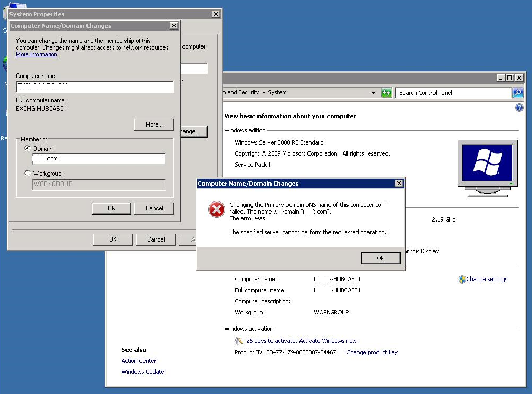Click the green refresh icon in address bar
The width and height of the screenshot is (532, 394).
coord(386,93)
